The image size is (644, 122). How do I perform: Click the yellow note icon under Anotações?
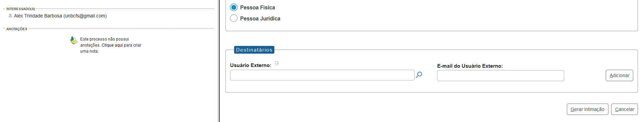coord(74,40)
